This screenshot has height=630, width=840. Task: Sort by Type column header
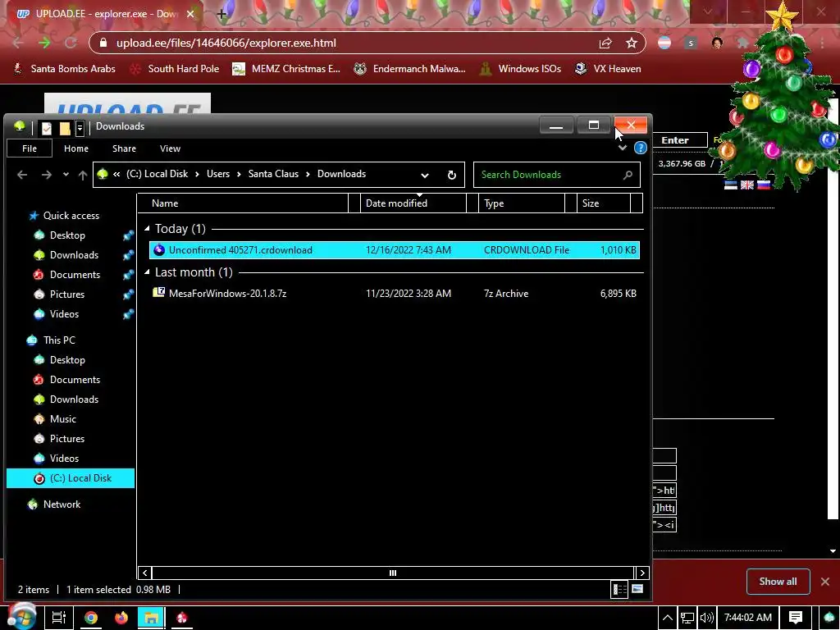click(x=521, y=203)
